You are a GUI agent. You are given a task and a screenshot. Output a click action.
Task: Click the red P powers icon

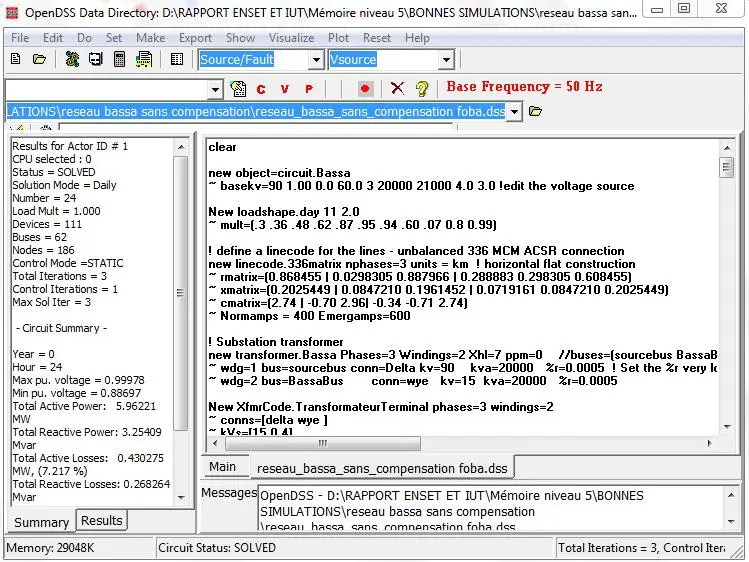(309, 89)
